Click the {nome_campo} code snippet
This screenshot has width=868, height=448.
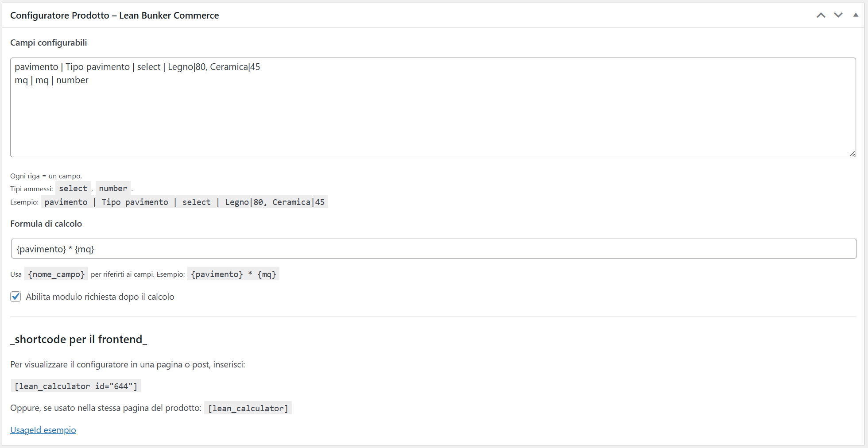pyautogui.click(x=56, y=274)
